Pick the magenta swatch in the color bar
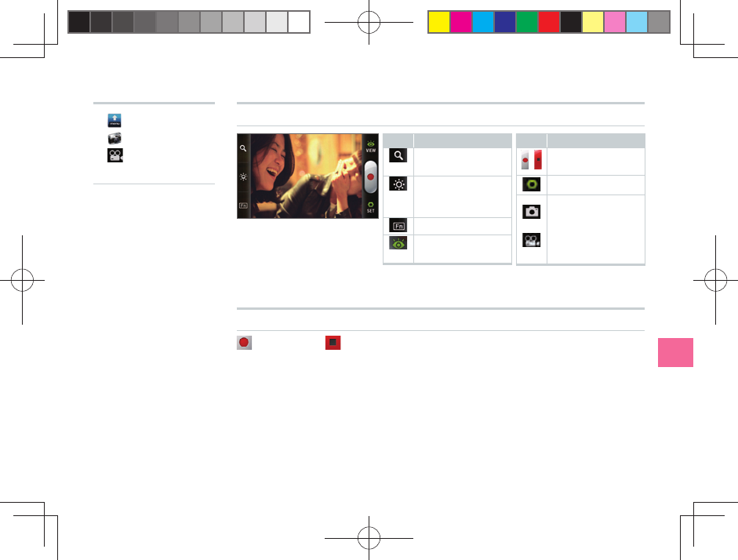This screenshot has width=738, height=560. pyautogui.click(x=461, y=22)
